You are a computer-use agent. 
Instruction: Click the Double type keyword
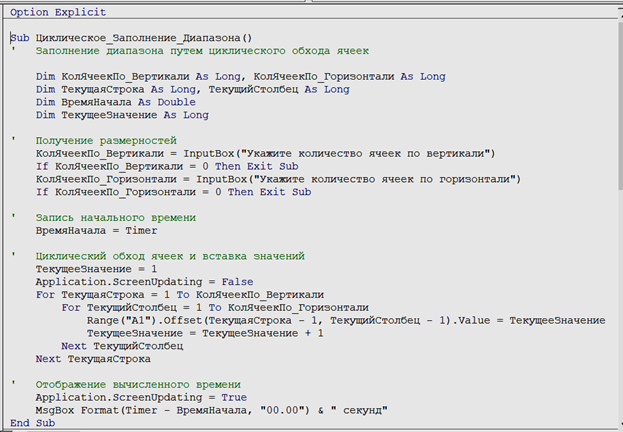[x=176, y=102]
